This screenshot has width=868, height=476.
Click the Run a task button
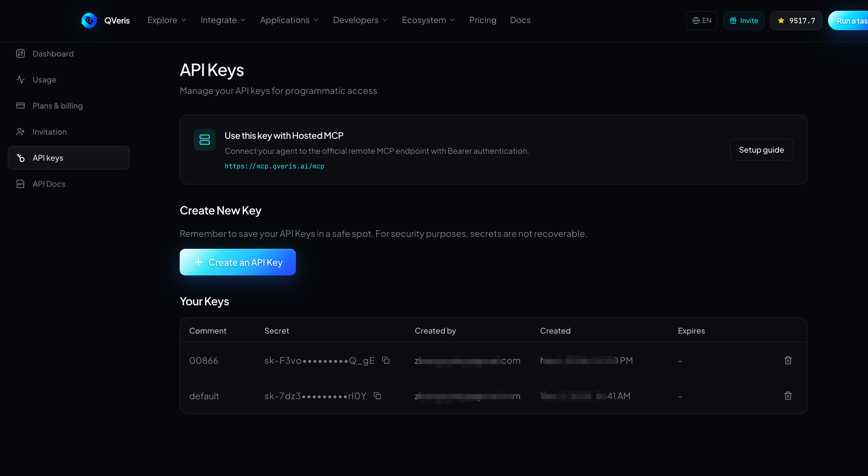(848, 21)
